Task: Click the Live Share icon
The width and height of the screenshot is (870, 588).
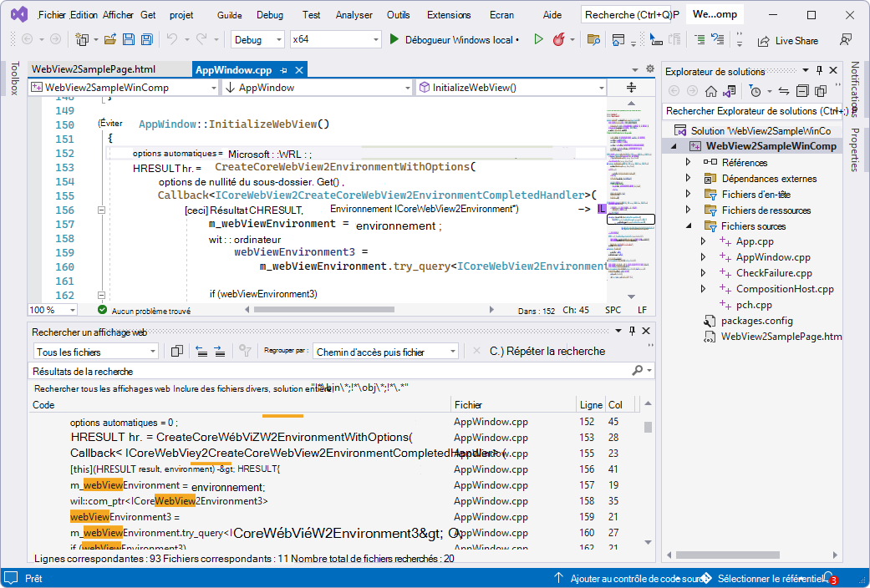Action: pos(765,39)
